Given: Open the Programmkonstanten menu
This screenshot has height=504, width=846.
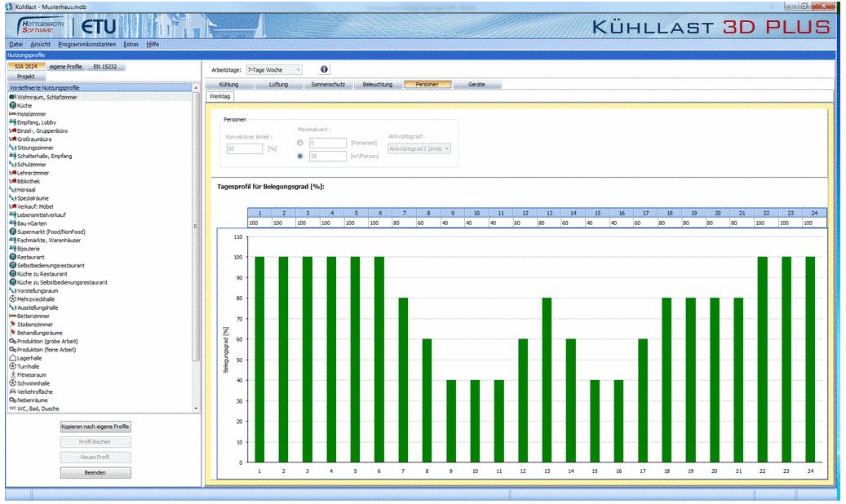Looking at the screenshot, I should click(x=86, y=44).
